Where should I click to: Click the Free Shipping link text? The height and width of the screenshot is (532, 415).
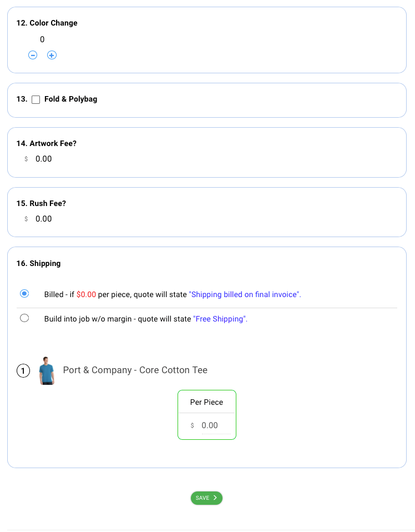click(219, 319)
